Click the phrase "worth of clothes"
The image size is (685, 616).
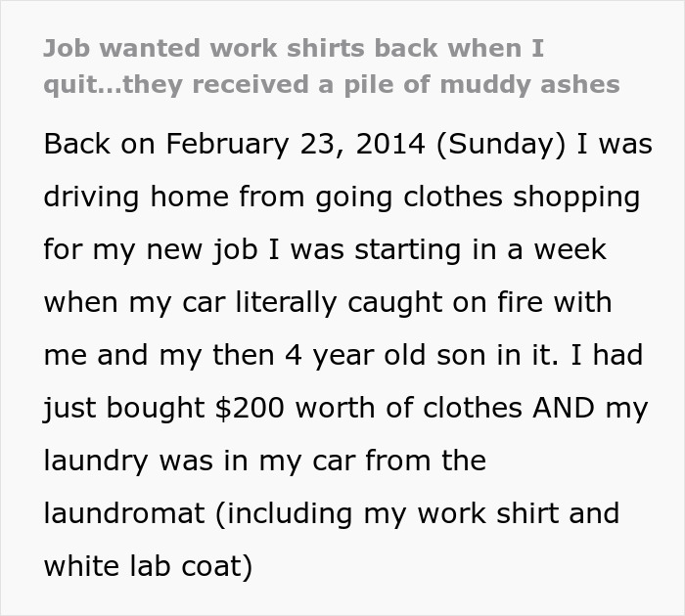pos(409,408)
